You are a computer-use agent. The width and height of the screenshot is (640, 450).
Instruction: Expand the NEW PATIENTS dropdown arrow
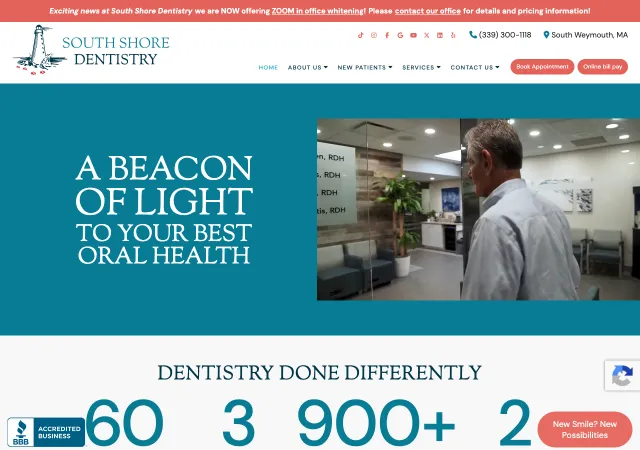point(390,67)
